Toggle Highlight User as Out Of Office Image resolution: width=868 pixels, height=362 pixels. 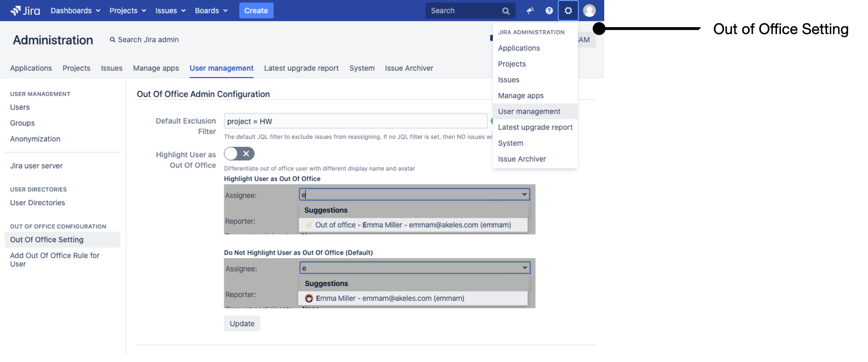[239, 154]
